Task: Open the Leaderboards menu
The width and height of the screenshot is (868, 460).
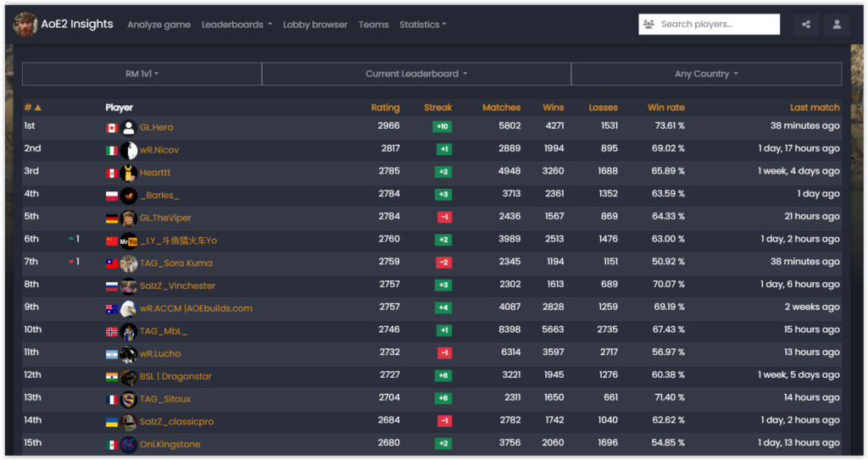Action: (236, 25)
